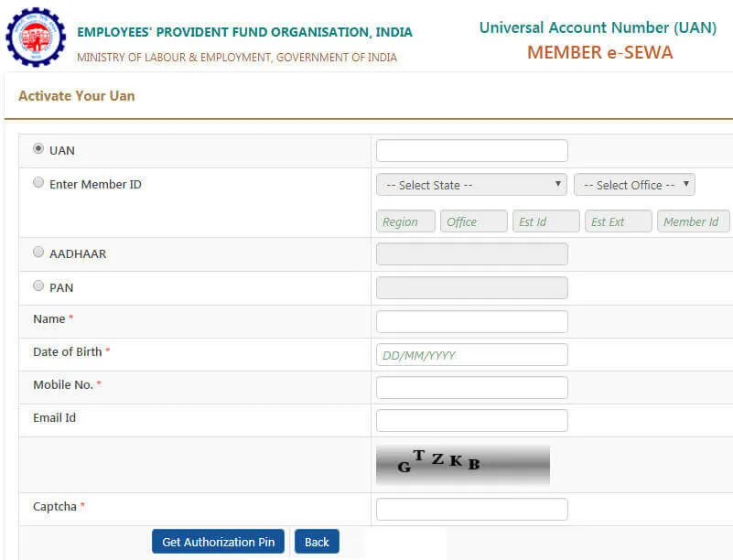
Task: Select the AADHAAR radio button
Action: point(38,251)
